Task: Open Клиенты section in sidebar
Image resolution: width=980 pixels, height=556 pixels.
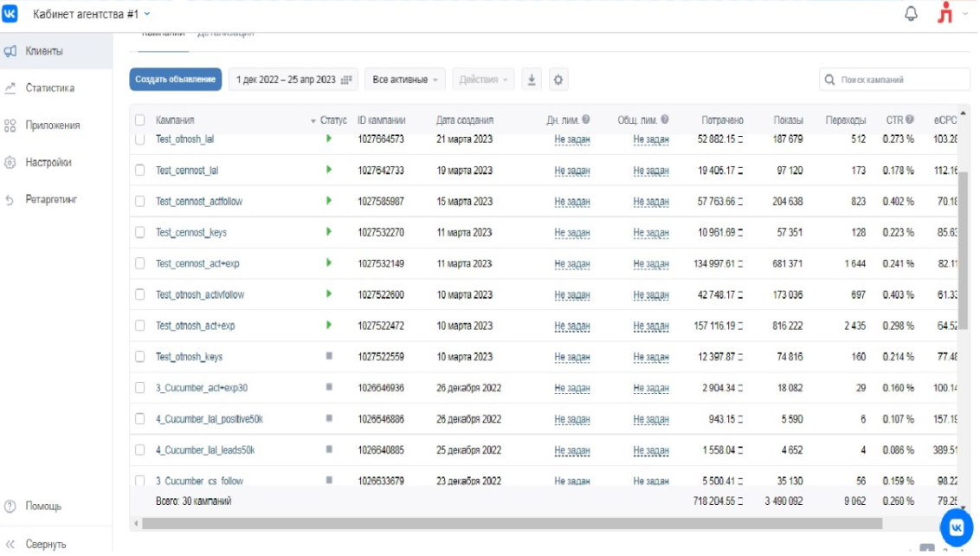Action: click(x=56, y=51)
